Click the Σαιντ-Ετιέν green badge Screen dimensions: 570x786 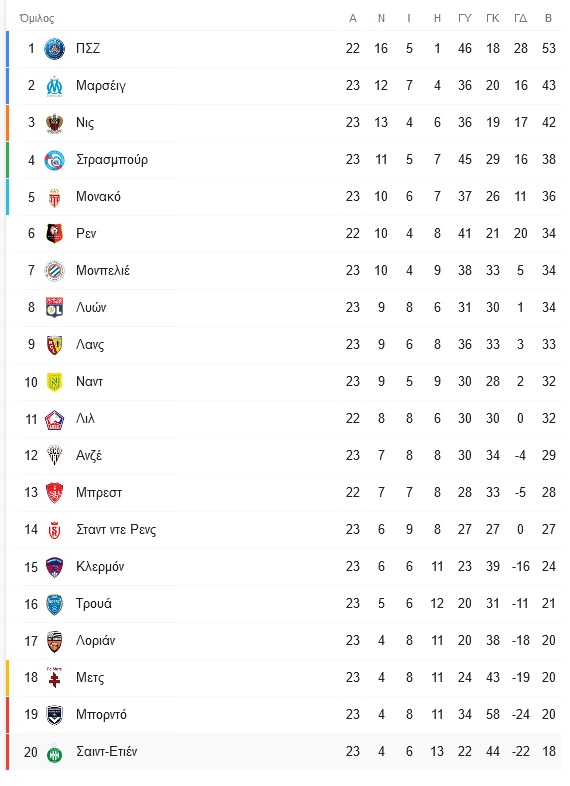click(54, 753)
